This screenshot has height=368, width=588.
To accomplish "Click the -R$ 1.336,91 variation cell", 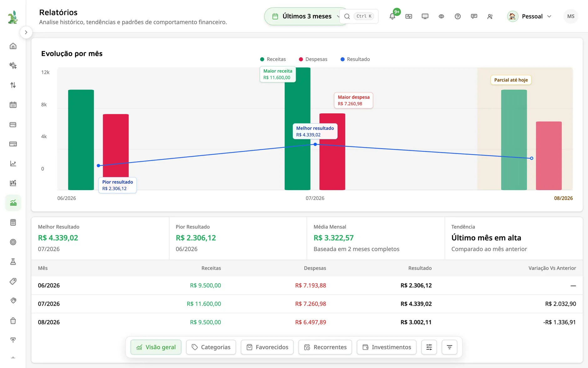I will [560, 322].
